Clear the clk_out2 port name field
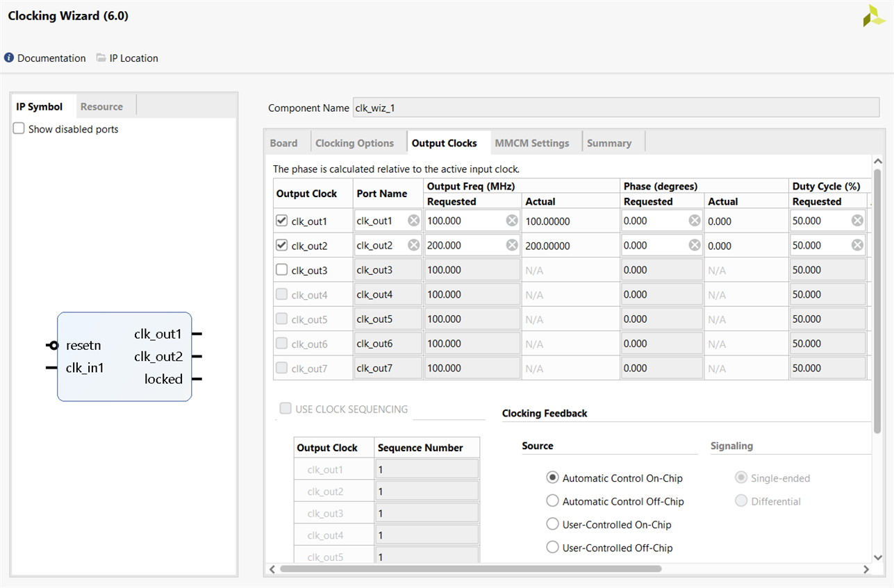 414,245
